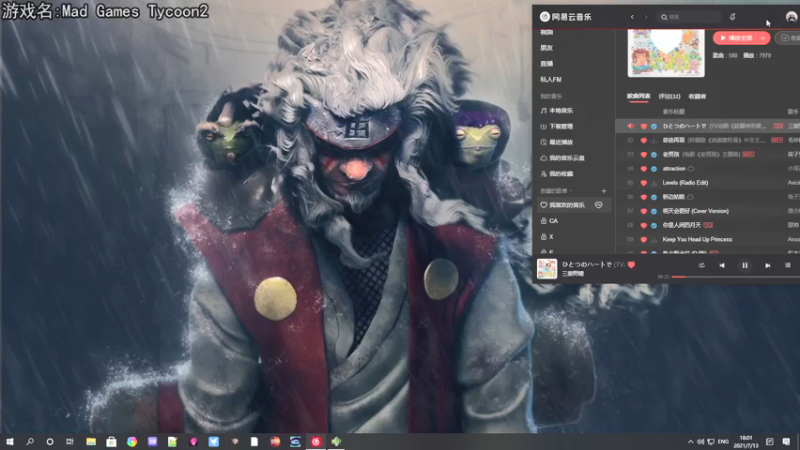Viewport: 800px width, 450px height.
Task: Open 私人FM in the sidebar
Action: click(x=551, y=80)
